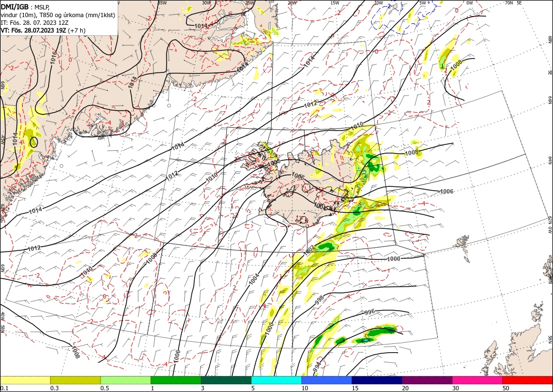Click the olive 0.3–0.5 legend color block
553x392 pixels.
point(75,380)
